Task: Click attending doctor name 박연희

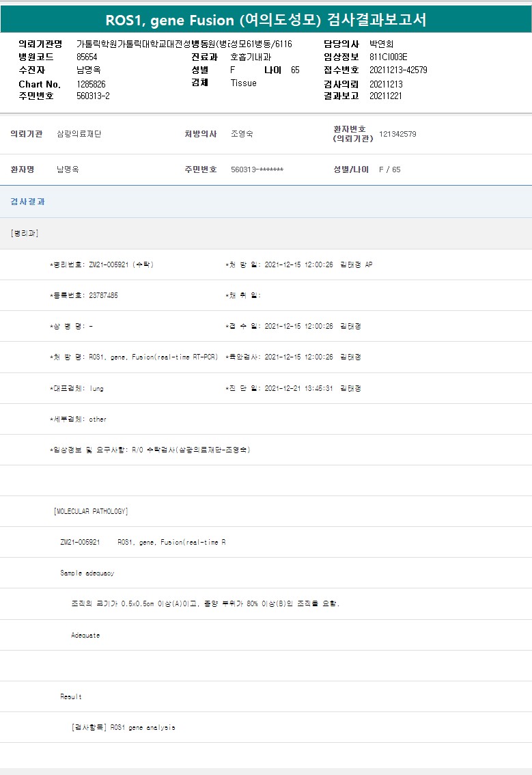Action: coord(381,44)
